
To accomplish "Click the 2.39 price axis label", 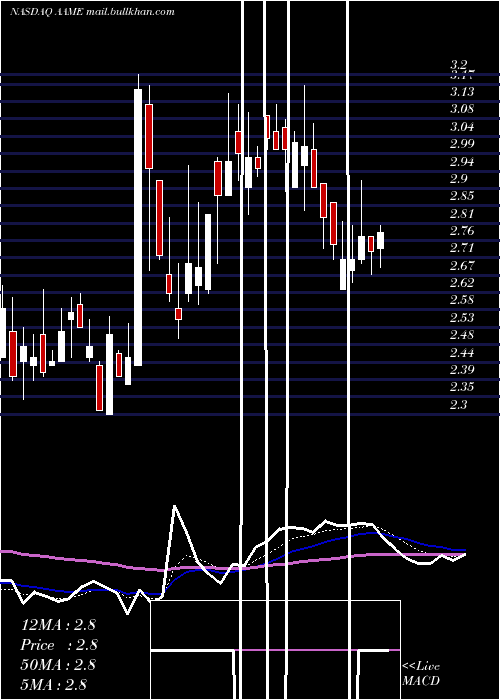I will click(x=462, y=370).
